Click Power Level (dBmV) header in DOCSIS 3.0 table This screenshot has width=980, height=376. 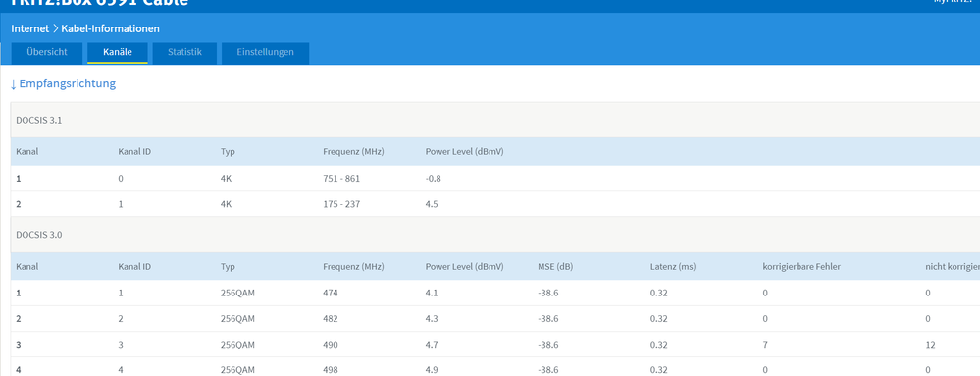pos(464,266)
